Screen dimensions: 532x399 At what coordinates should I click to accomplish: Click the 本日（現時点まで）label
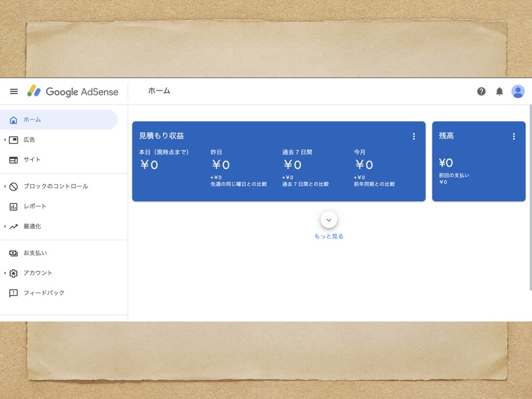click(164, 152)
